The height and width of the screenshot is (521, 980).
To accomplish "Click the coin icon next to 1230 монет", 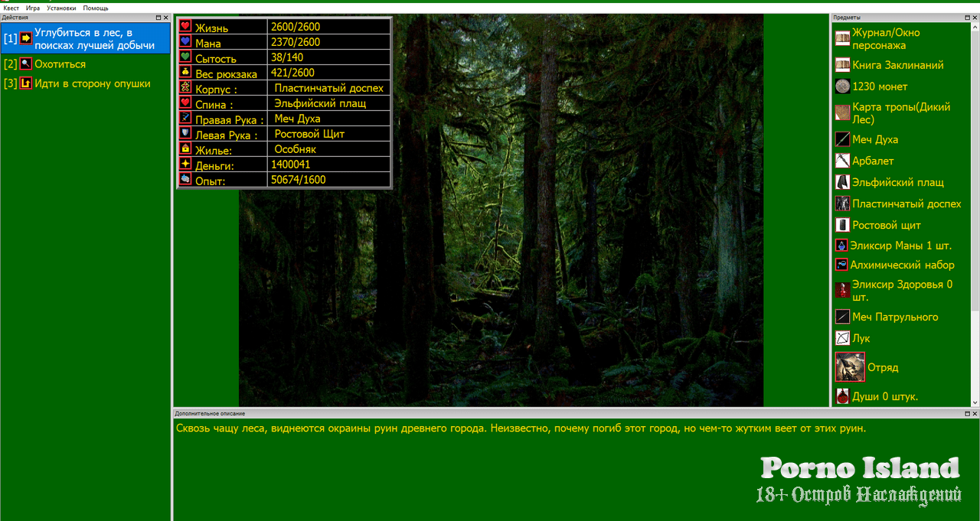I will pyautogui.click(x=842, y=86).
